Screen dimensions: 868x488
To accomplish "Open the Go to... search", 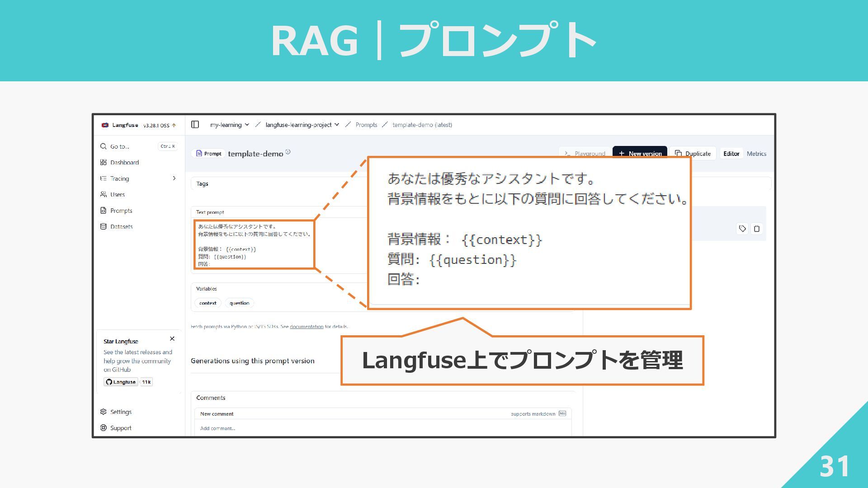I will coord(138,146).
